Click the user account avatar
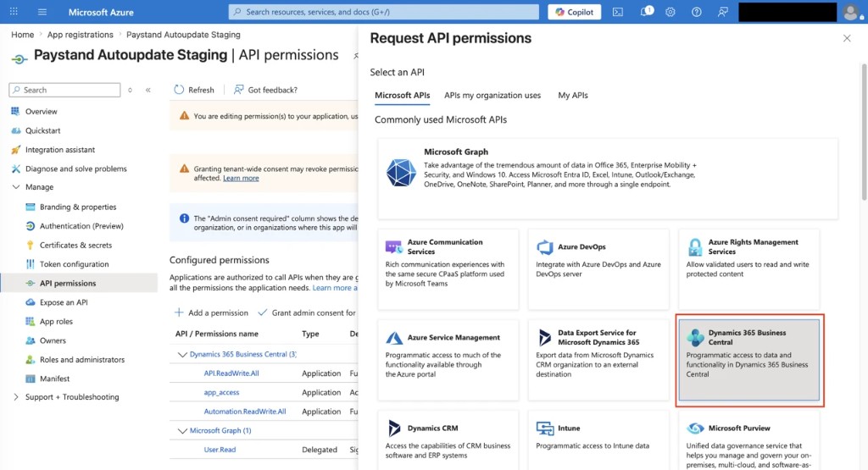This screenshot has height=470, width=868. 851,12
